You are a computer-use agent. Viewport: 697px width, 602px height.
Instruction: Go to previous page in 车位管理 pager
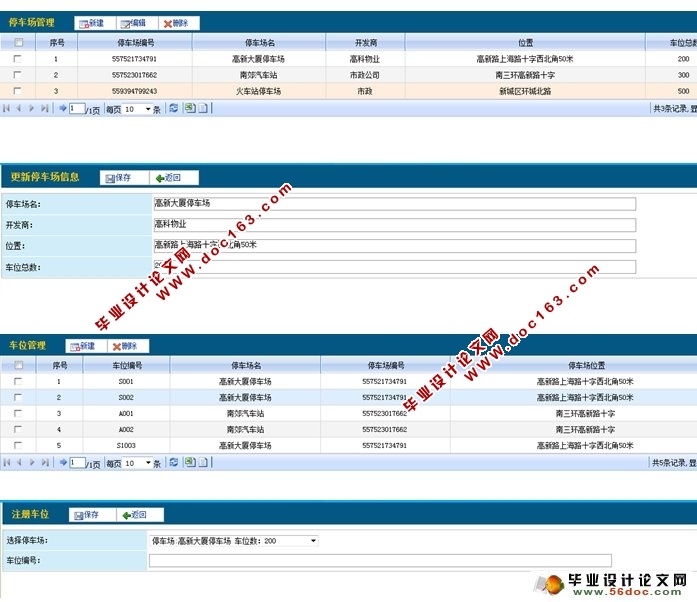click(19, 462)
